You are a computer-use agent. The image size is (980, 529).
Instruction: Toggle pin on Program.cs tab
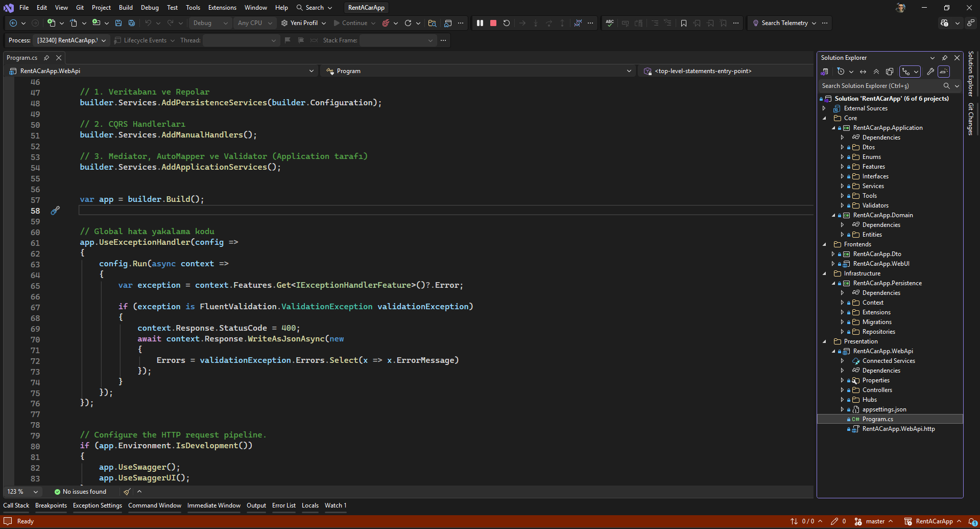pyautogui.click(x=46, y=58)
